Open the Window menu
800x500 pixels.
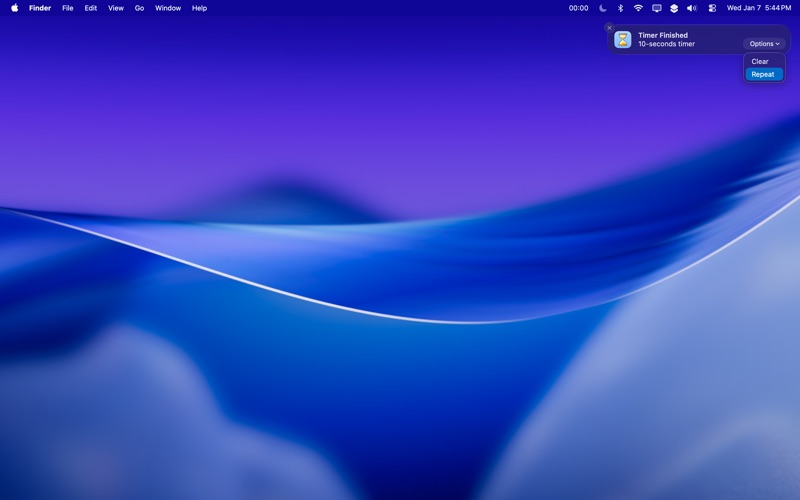click(168, 8)
